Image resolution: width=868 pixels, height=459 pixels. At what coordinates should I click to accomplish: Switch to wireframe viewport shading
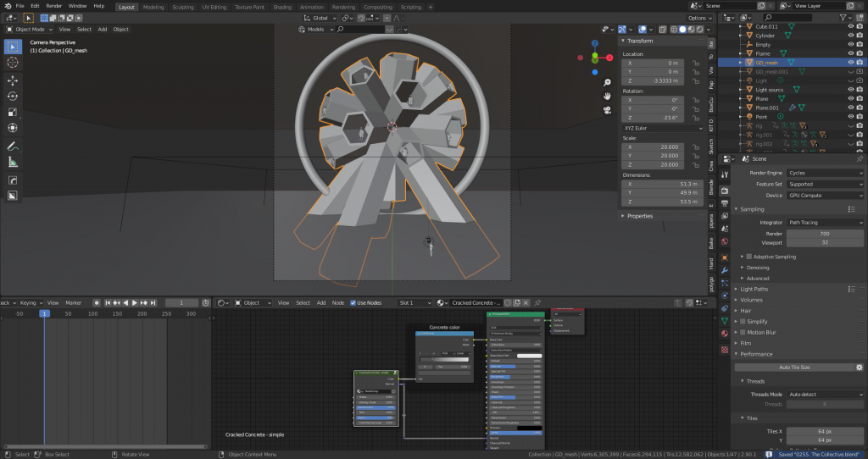click(674, 30)
